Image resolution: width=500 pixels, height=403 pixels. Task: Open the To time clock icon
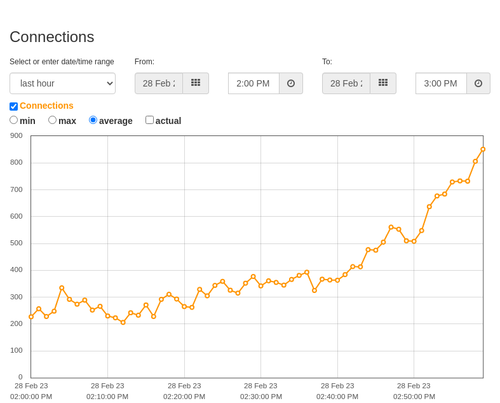pos(478,83)
